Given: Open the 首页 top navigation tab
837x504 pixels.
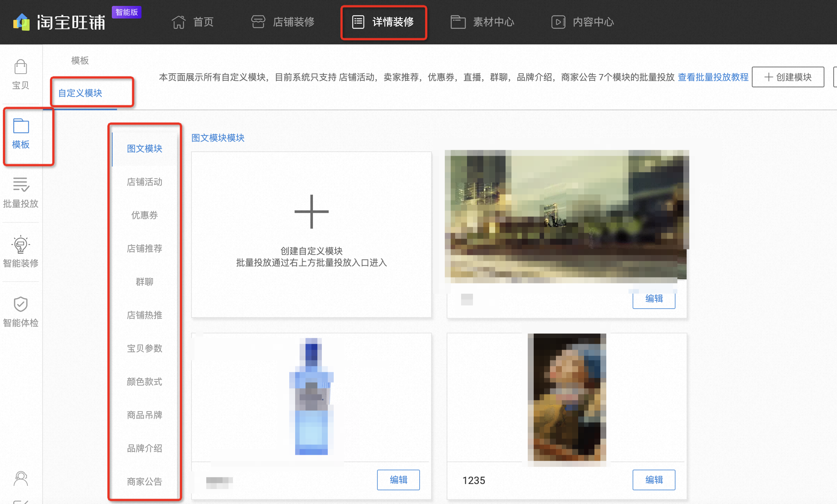Looking at the screenshot, I should 193,22.
